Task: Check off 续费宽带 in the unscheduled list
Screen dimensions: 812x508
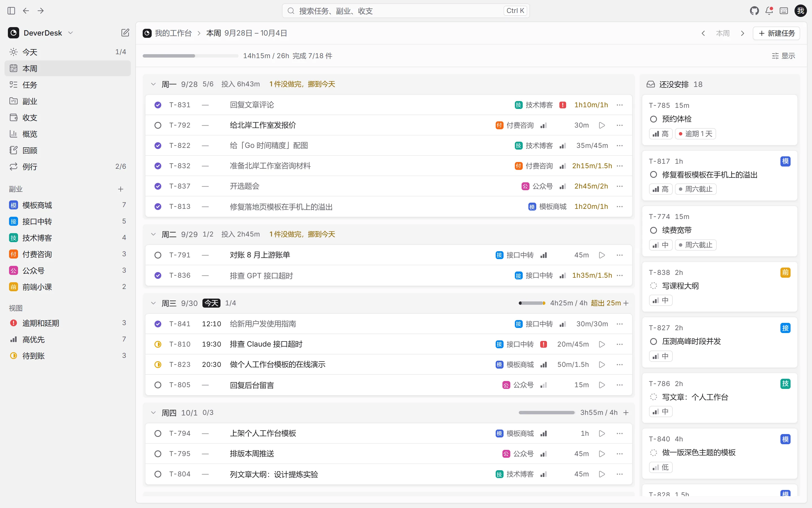Action: (653, 230)
